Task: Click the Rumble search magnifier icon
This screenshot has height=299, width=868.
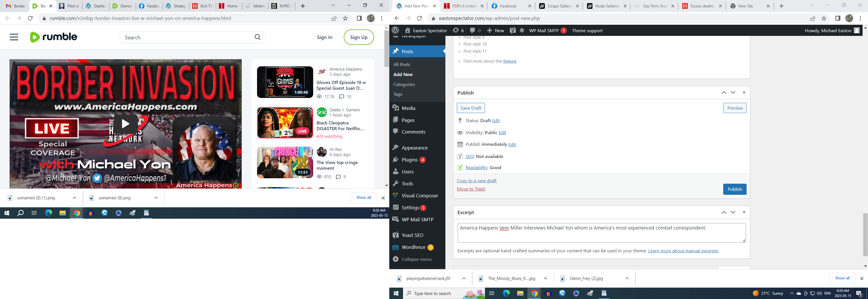Action: tap(257, 37)
